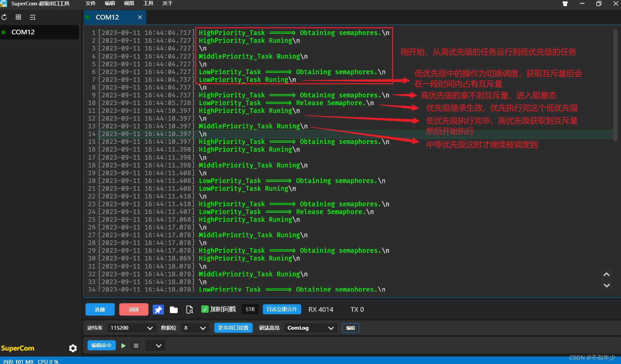Close the COM12 tab

point(140,17)
